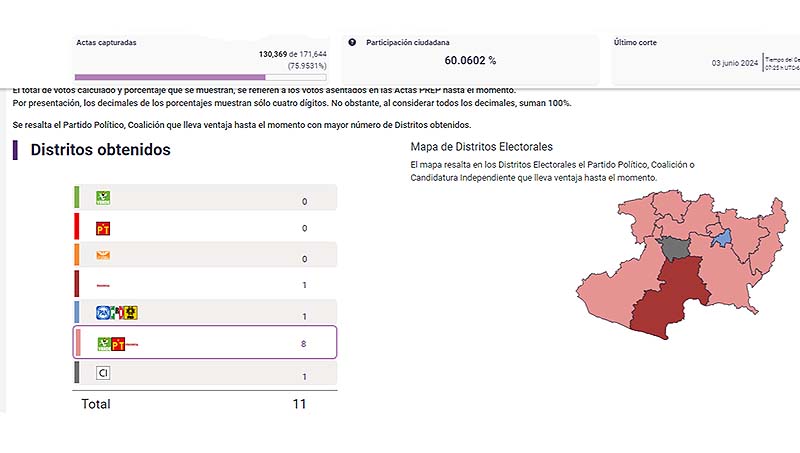Click the Participación ciudadana 60.0602 % card
The height and width of the screenshot is (453, 800).
tap(470, 60)
